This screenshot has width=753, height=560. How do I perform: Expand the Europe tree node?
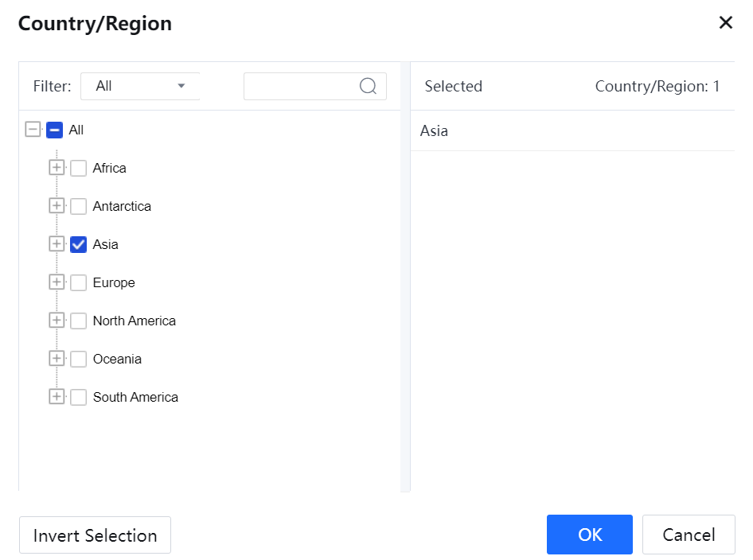57,282
